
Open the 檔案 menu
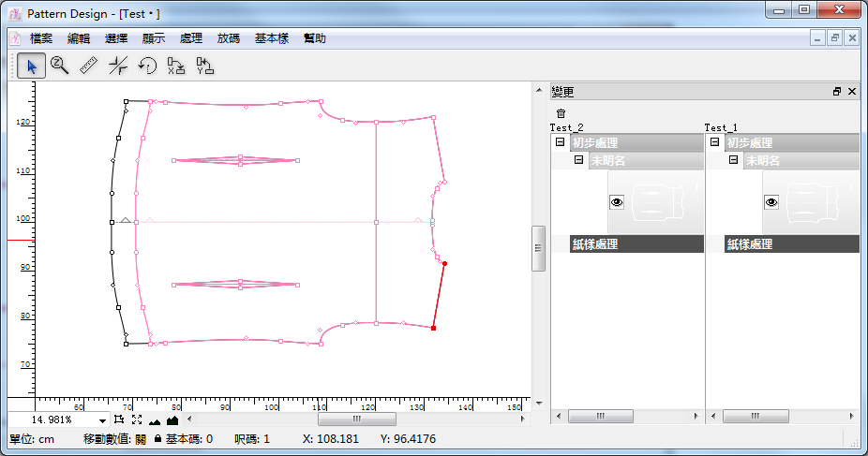[41, 38]
